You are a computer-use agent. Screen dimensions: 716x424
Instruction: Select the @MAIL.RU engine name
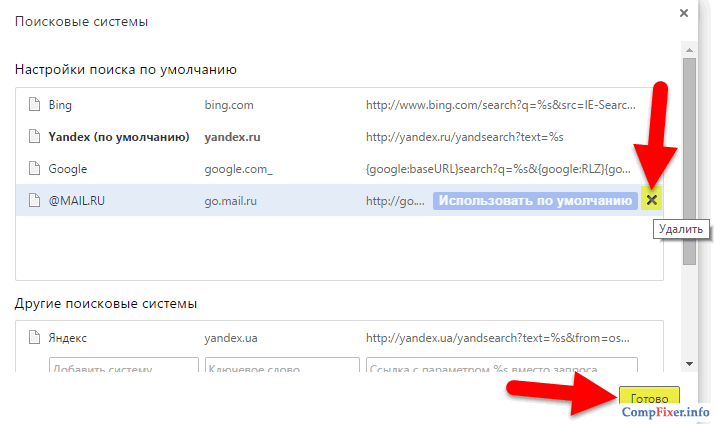coord(77,201)
